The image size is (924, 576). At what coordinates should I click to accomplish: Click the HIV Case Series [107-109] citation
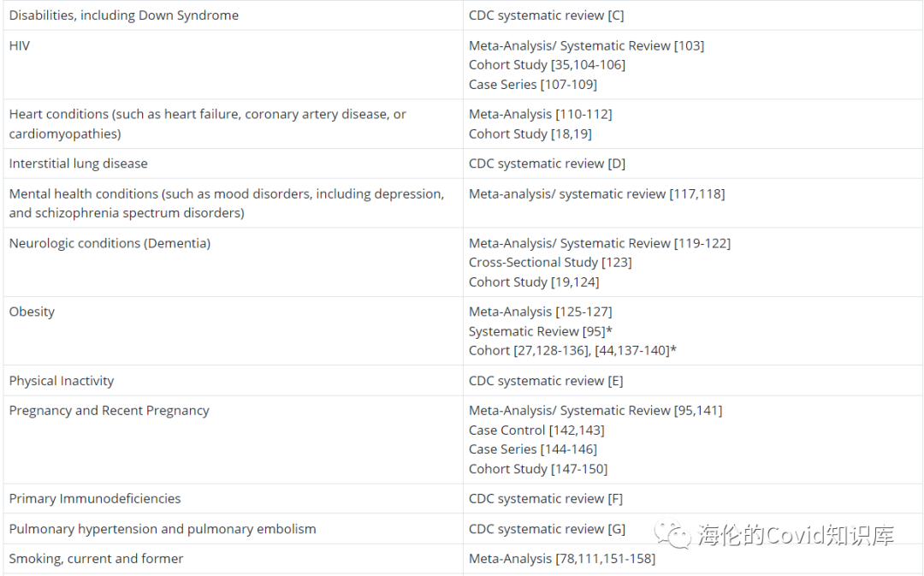tap(533, 84)
